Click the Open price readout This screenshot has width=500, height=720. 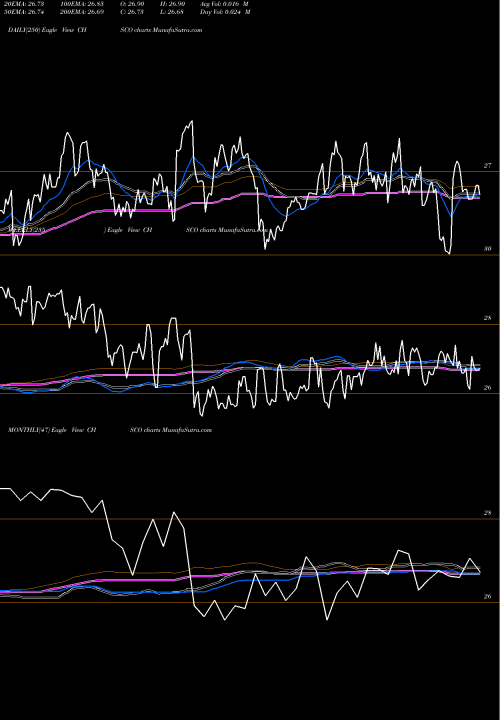132,3
